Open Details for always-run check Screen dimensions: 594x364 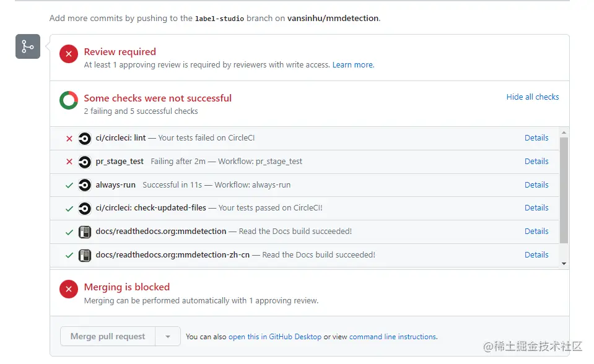[x=536, y=185]
